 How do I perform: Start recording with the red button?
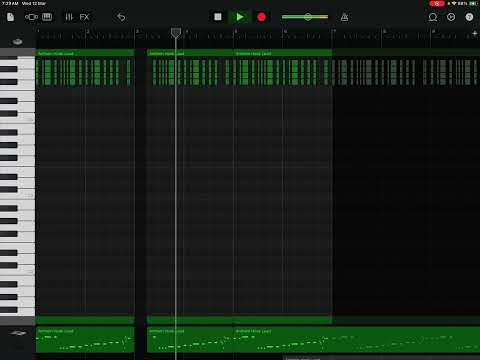click(x=261, y=17)
